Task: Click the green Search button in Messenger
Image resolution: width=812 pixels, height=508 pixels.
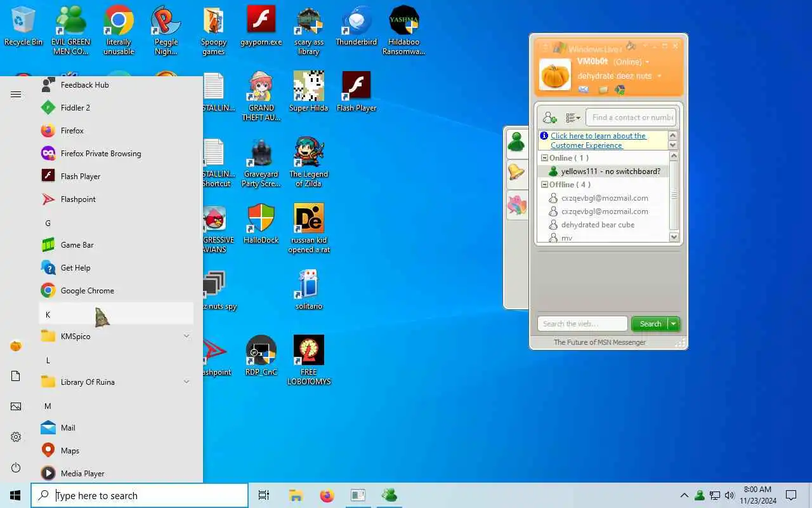Action: point(650,324)
